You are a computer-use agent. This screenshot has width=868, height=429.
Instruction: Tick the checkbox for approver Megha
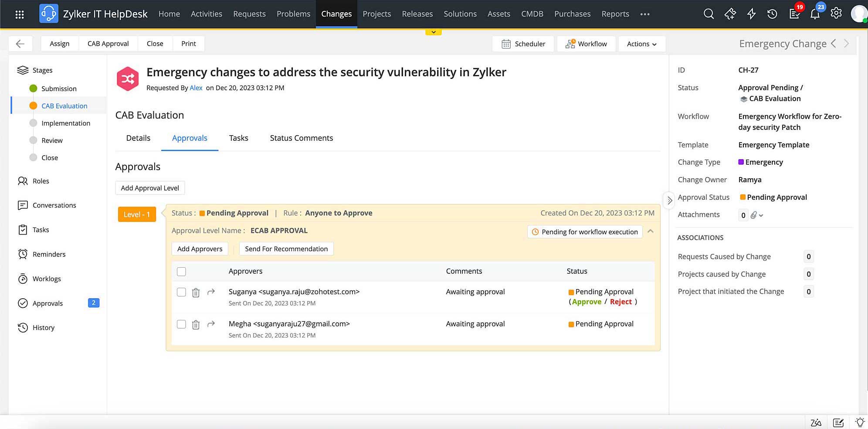[181, 324]
